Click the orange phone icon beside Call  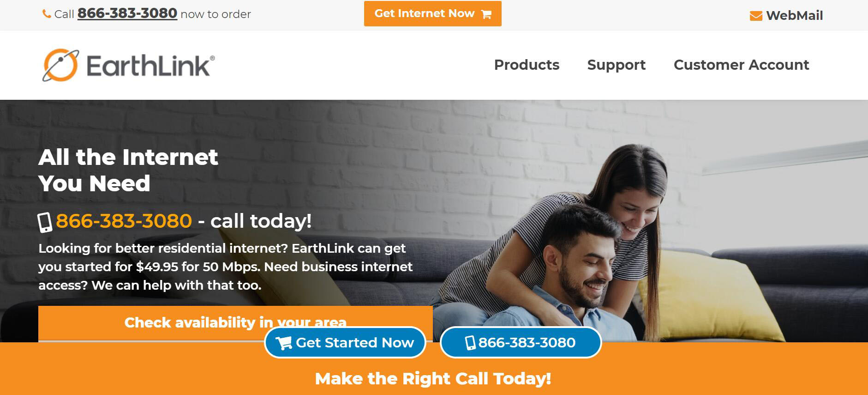coord(47,14)
